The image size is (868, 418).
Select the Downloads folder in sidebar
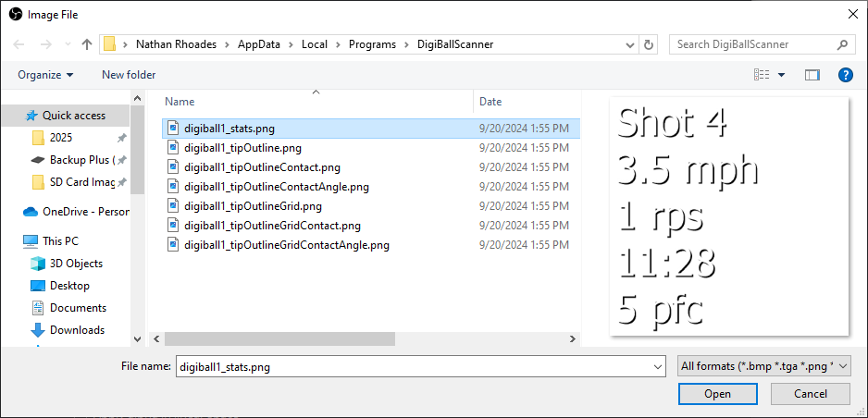point(77,330)
